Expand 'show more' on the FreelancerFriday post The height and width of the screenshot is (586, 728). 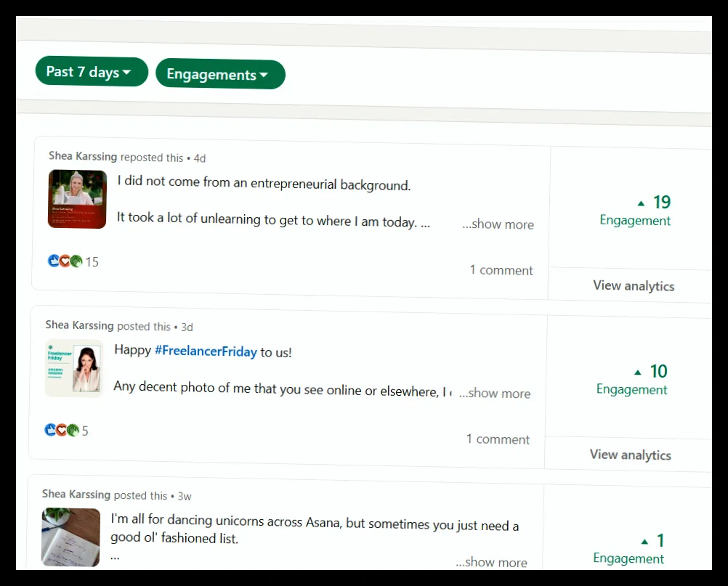click(495, 394)
